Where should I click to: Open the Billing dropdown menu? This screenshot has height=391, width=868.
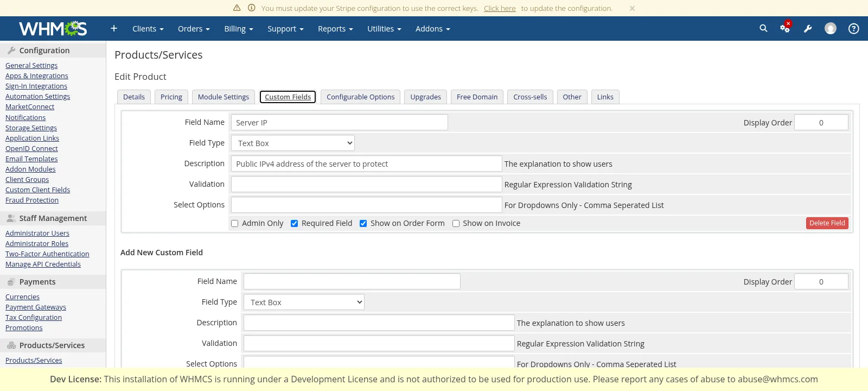pyautogui.click(x=239, y=29)
